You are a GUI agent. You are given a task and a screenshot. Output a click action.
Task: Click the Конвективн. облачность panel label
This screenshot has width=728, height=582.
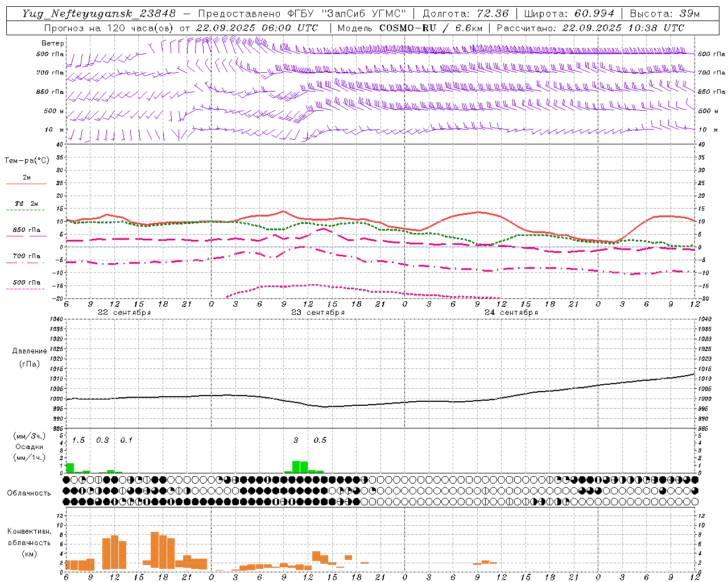pyautogui.click(x=29, y=537)
